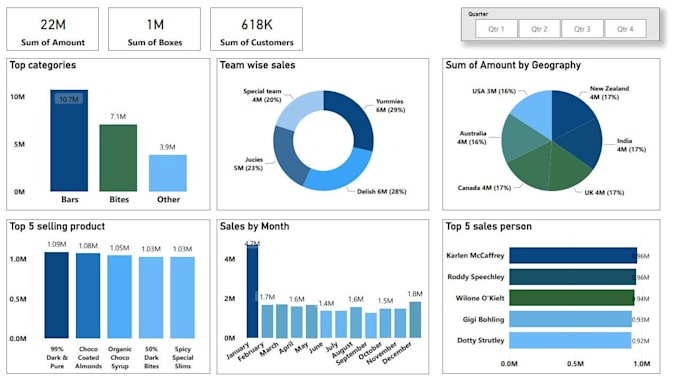Click the 10.7M data label on Bars
This screenshot has height=386, width=680.
(x=69, y=99)
